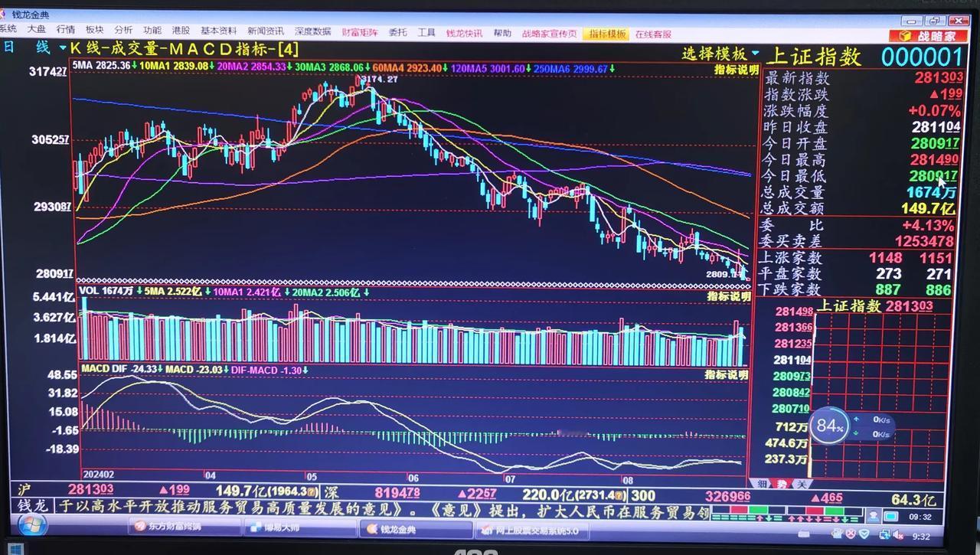Screen dimensions: 980x555
Task: Open 指标说明 for the volume panel
Action: point(727,296)
